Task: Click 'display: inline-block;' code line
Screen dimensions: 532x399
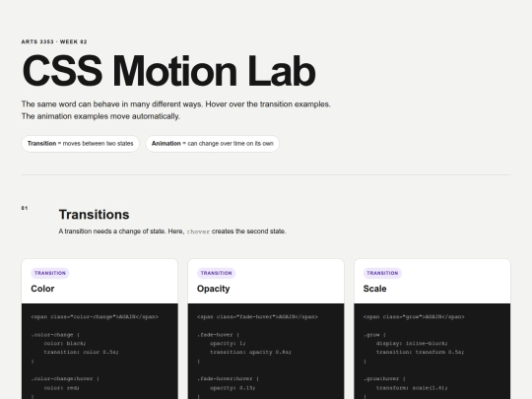Action: (x=412, y=344)
